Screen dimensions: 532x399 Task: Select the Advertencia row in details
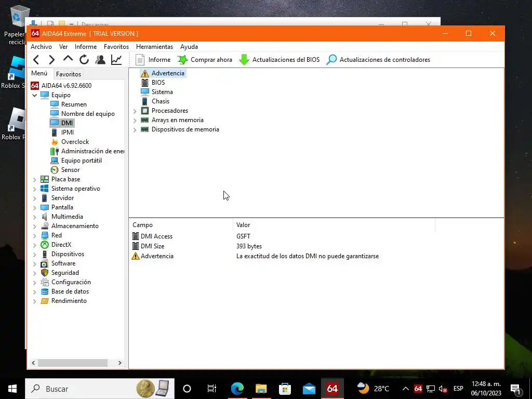(x=282, y=256)
